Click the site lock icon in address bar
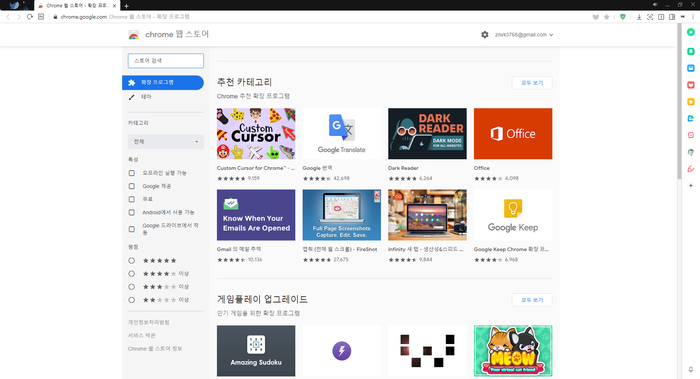Screen dimensions: 700x379 [55, 17]
